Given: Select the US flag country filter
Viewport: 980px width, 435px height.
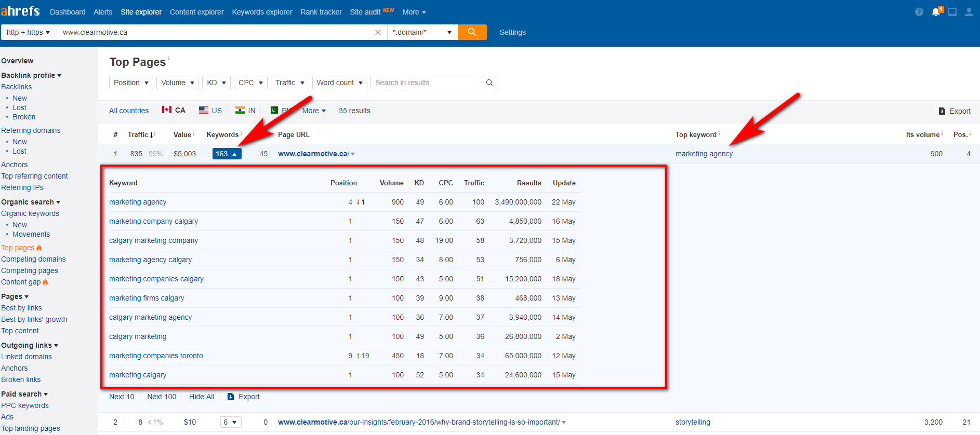Looking at the screenshot, I should pyautogui.click(x=210, y=111).
